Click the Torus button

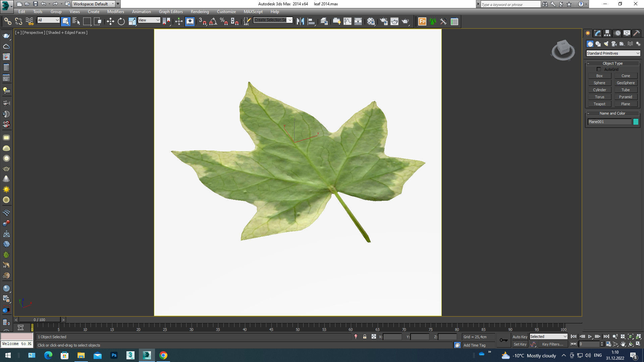coord(599,97)
